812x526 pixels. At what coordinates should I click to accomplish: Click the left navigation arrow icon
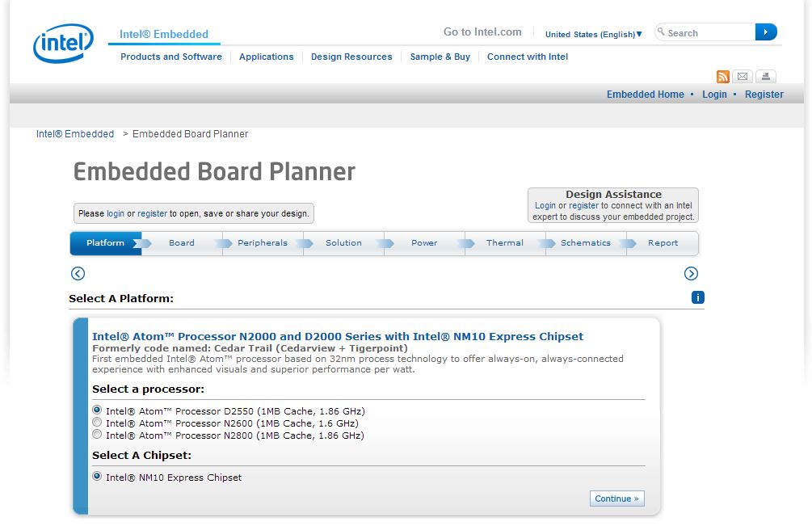click(77, 274)
